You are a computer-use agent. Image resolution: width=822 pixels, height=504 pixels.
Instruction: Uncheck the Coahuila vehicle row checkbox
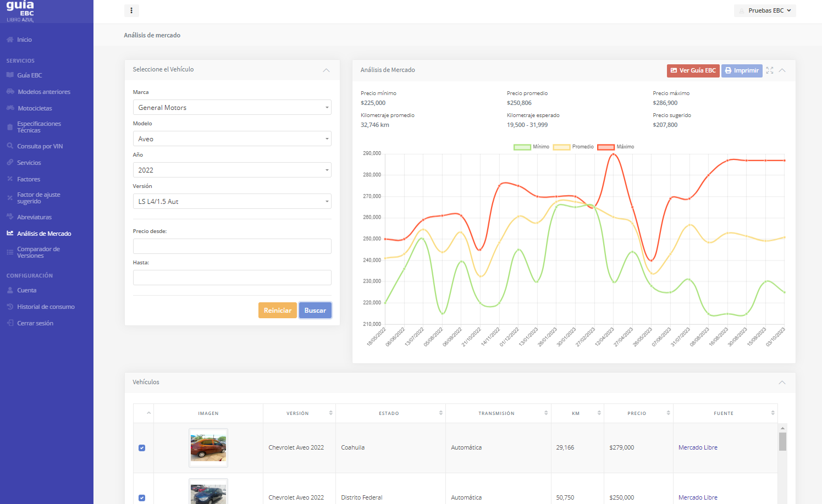[x=142, y=448]
